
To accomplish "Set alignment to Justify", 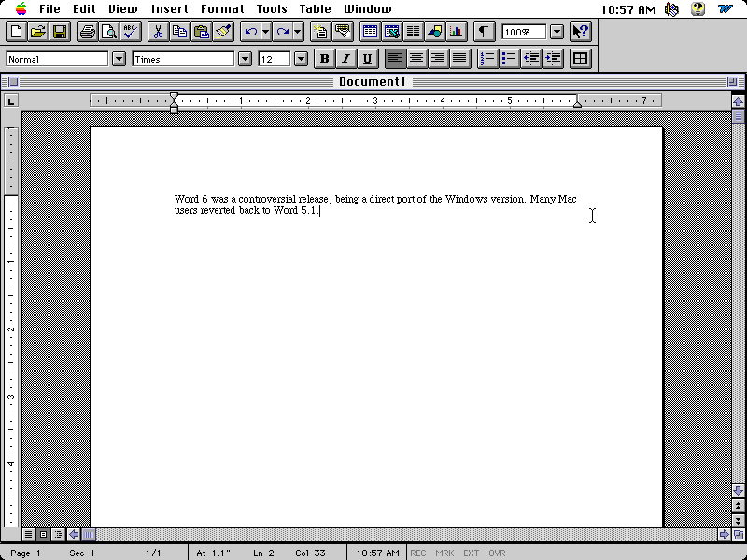I will (459, 59).
